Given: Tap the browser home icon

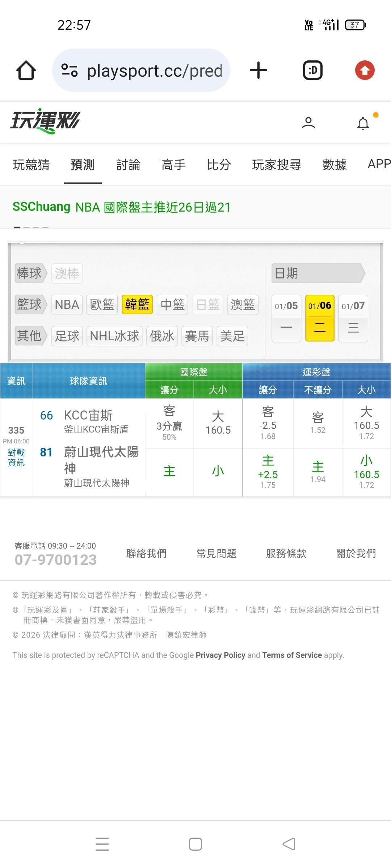Looking at the screenshot, I should click(26, 70).
